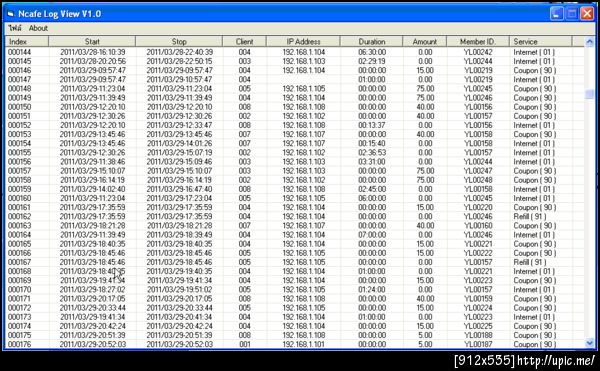This screenshot has height=371, width=600.
Task: Select log row 000144
Action: (x=295, y=52)
